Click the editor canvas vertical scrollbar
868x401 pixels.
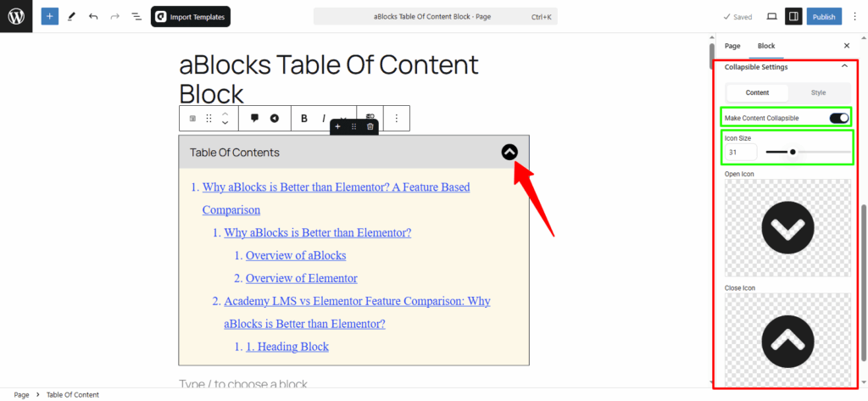tap(712, 55)
